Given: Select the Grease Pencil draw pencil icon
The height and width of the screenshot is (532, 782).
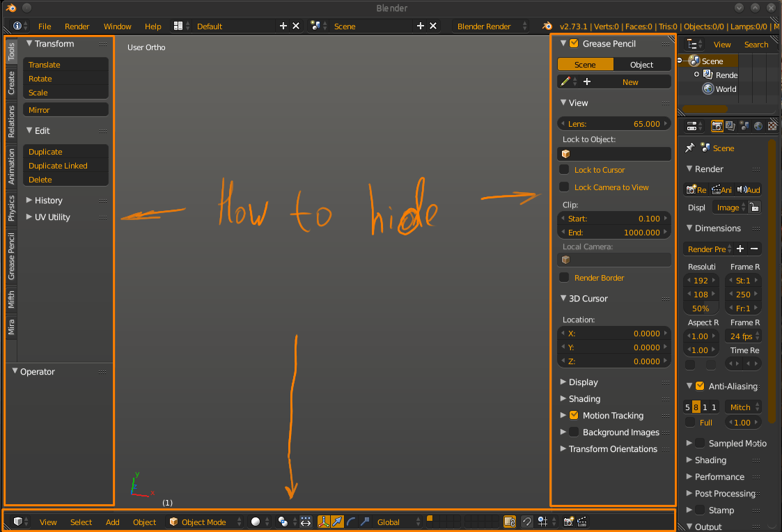Looking at the screenshot, I should [x=564, y=81].
